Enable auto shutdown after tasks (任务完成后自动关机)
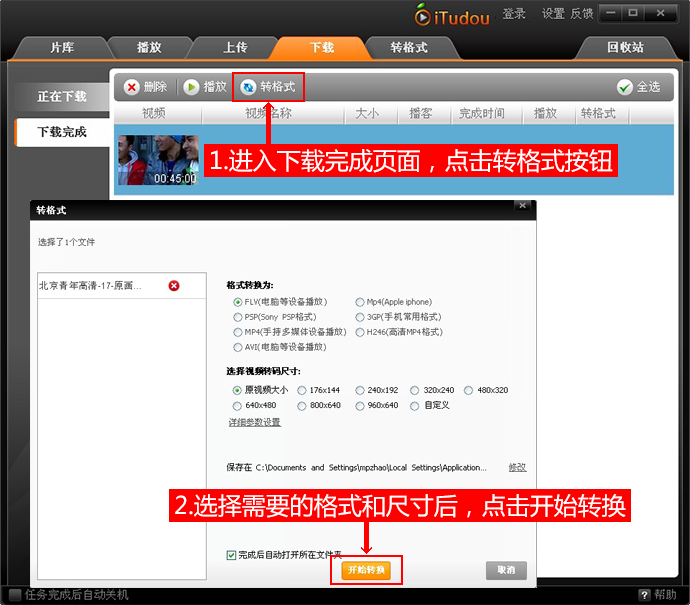The image size is (690, 605). point(13,595)
